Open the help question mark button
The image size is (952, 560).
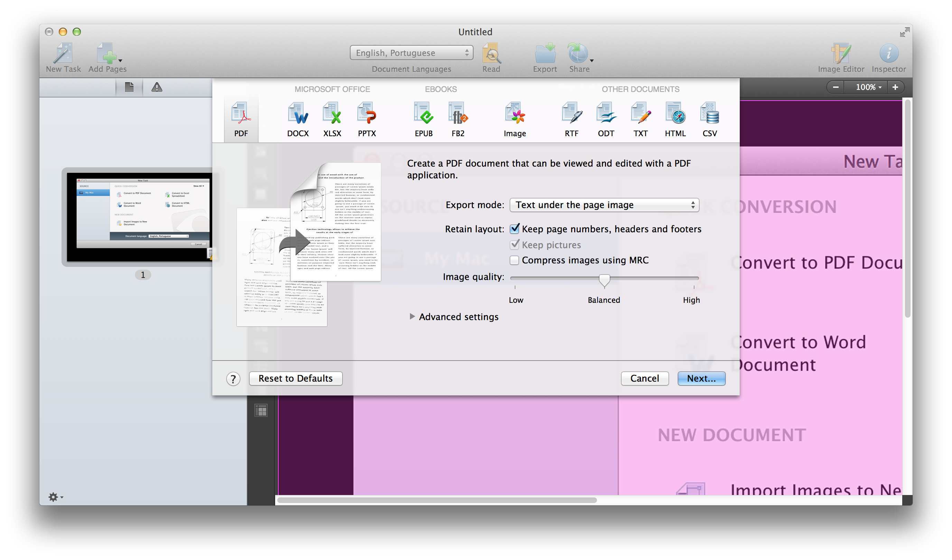[x=233, y=379]
